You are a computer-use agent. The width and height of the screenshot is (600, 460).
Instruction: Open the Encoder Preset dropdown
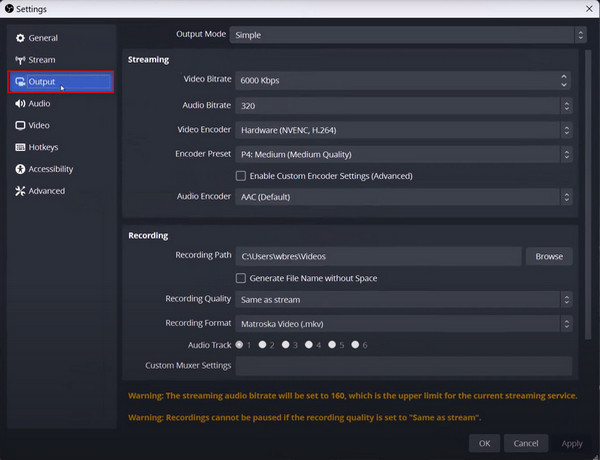[x=404, y=155]
